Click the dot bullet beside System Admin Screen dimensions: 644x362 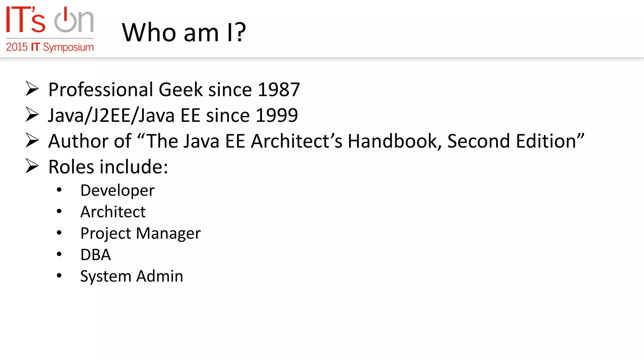click(x=59, y=276)
